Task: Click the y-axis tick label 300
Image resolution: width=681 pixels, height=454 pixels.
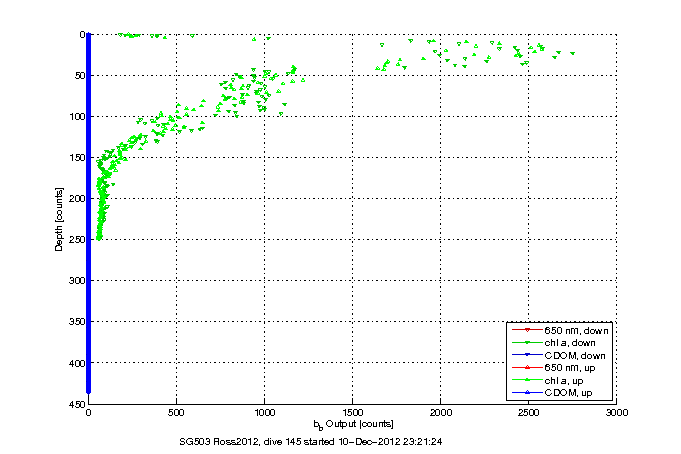Action: pos(77,281)
